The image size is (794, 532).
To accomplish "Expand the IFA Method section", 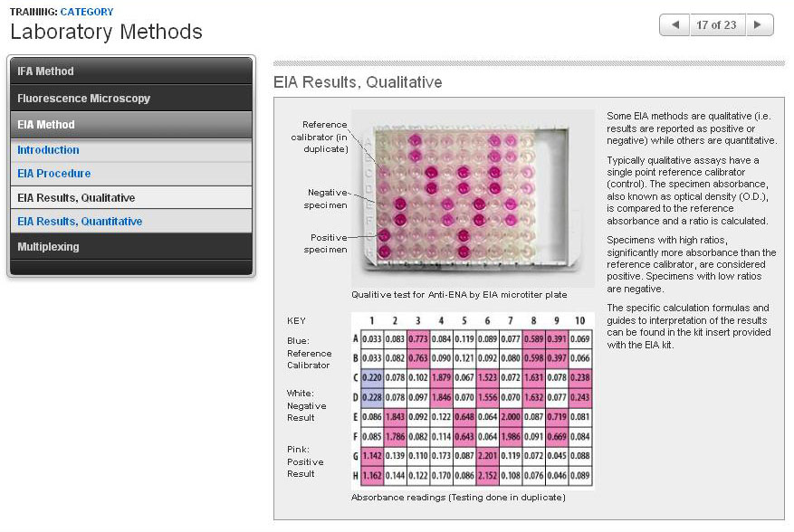I will [131, 71].
